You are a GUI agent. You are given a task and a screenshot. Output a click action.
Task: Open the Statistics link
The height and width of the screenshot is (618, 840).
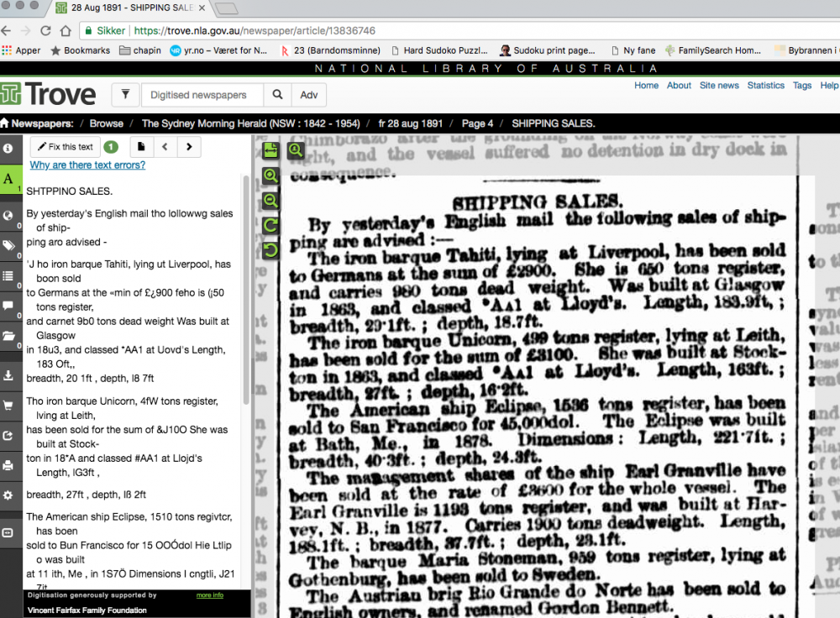(x=765, y=85)
